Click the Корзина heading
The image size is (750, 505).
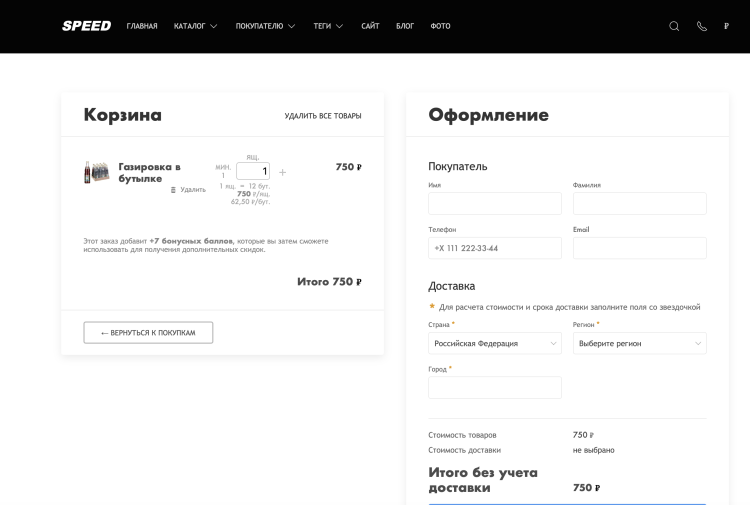[x=122, y=115]
